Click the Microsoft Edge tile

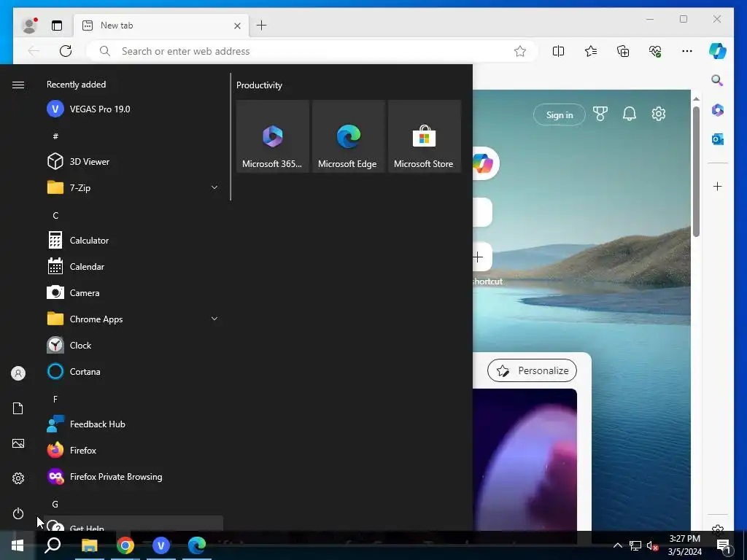(x=348, y=136)
